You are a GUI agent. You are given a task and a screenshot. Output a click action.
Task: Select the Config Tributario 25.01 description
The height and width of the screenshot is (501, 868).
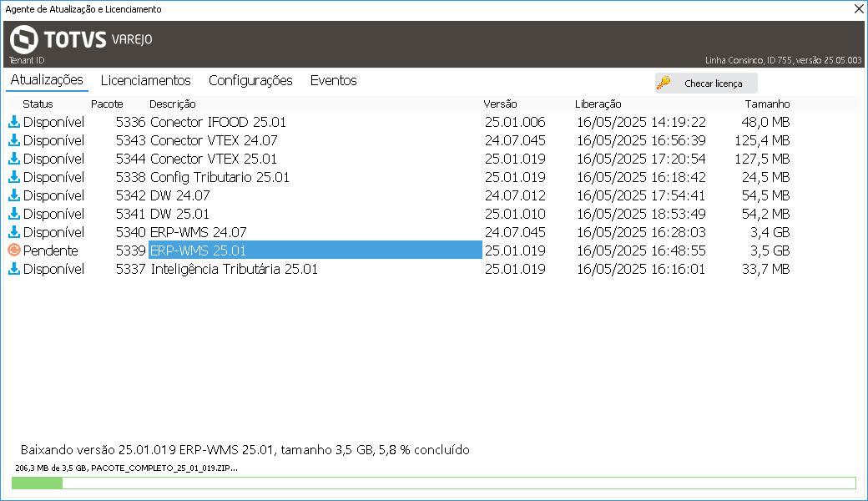220,176
